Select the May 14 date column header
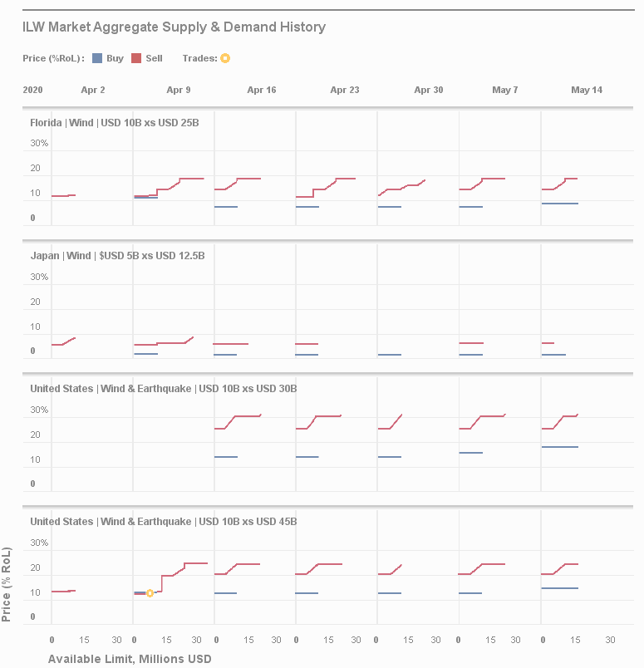644x668 pixels. pyautogui.click(x=587, y=90)
